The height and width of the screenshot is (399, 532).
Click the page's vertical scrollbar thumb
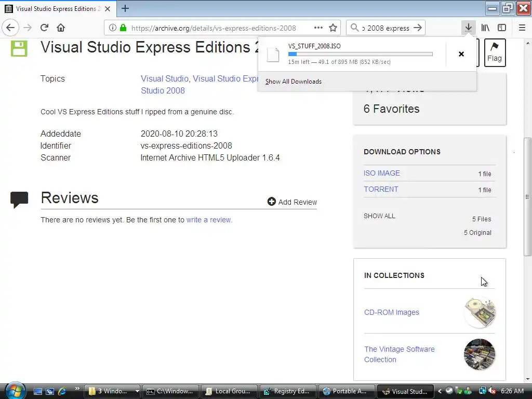coord(527,197)
